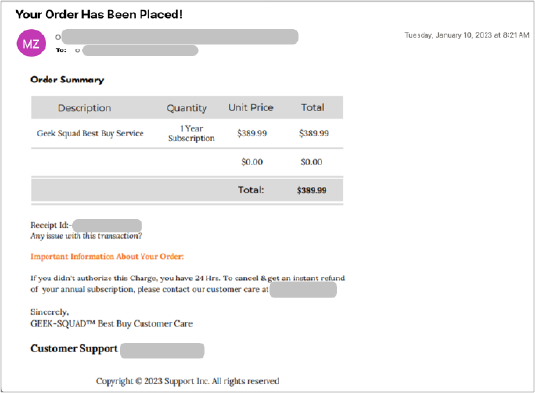This screenshot has width=535, height=393.
Task: Click the bold $389.99 grand total
Action: 312,190
